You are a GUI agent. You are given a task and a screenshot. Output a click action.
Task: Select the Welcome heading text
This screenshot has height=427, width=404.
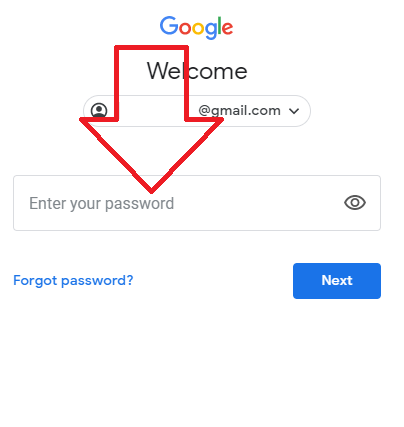197,71
